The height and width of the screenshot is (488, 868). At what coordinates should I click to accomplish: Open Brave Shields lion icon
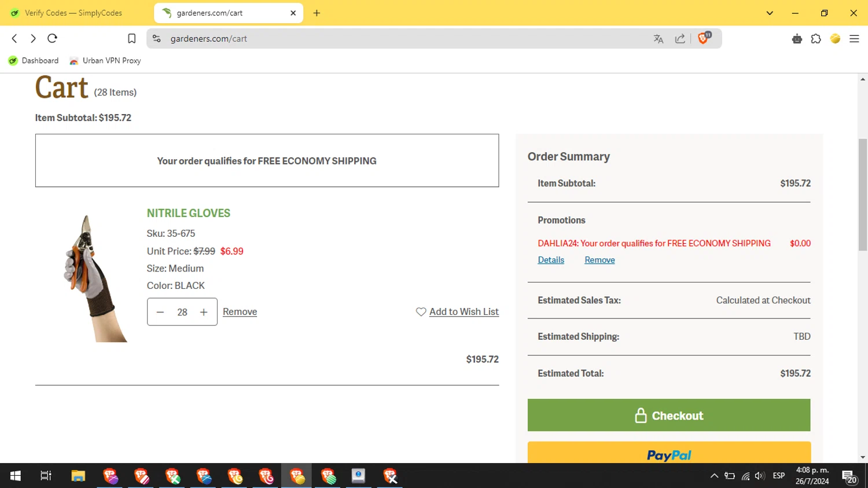pos(704,38)
